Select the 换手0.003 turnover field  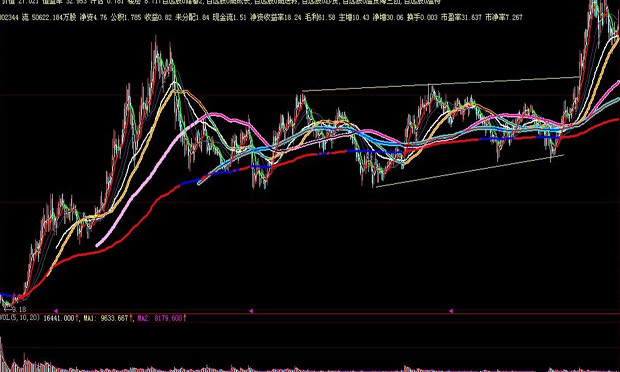tap(422, 17)
